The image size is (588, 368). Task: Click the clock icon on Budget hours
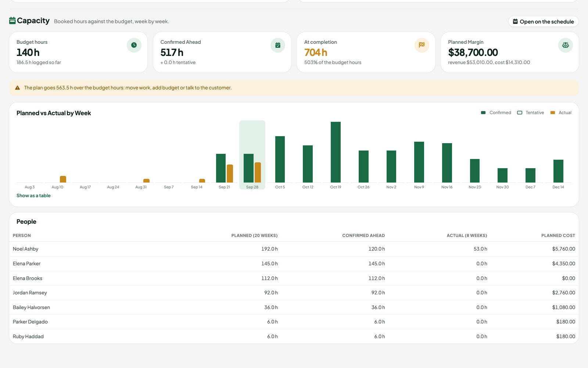coord(134,45)
